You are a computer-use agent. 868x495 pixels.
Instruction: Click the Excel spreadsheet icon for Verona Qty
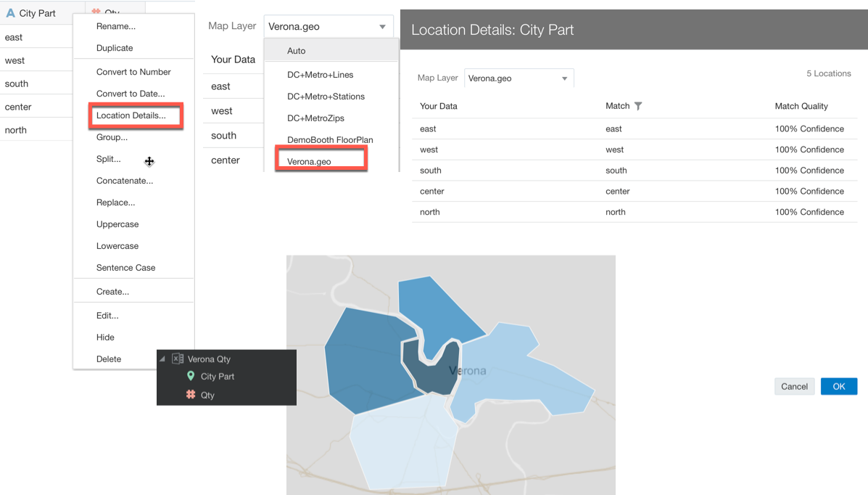point(176,359)
